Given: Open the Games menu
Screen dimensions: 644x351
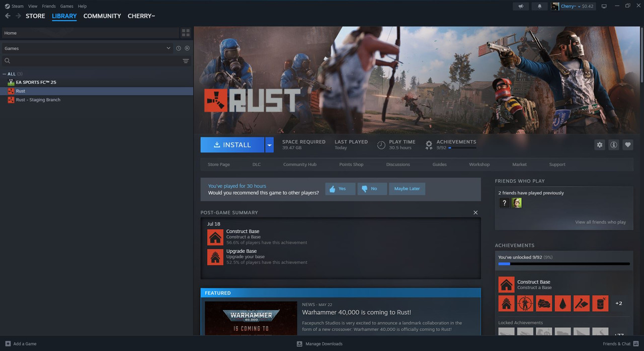Looking at the screenshot, I should pyautogui.click(x=66, y=6).
